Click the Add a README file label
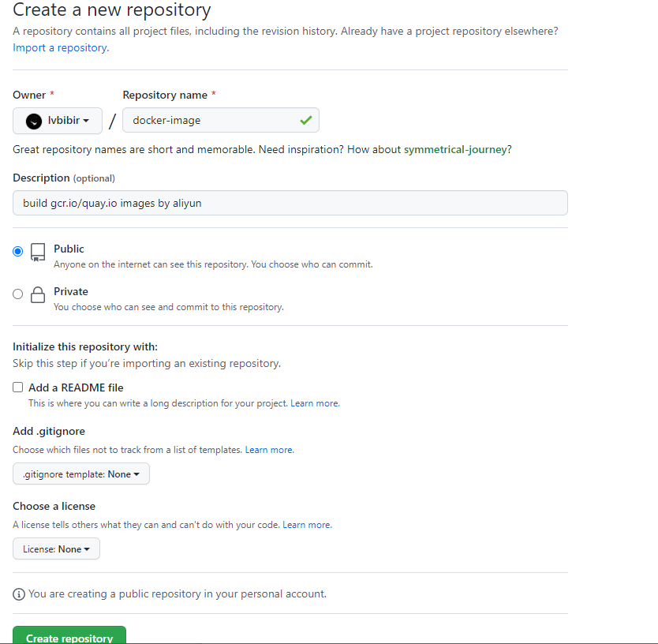The image size is (658, 644). [76, 388]
